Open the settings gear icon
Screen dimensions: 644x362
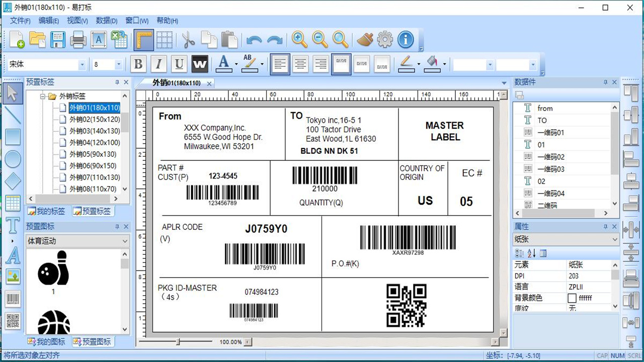385,39
